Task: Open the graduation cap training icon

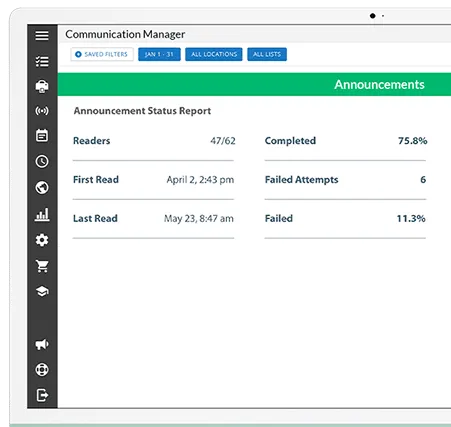Action: point(42,292)
